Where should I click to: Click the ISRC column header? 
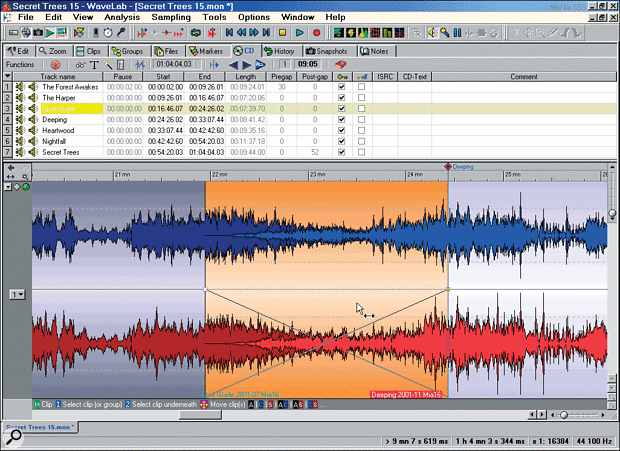point(385,77)
